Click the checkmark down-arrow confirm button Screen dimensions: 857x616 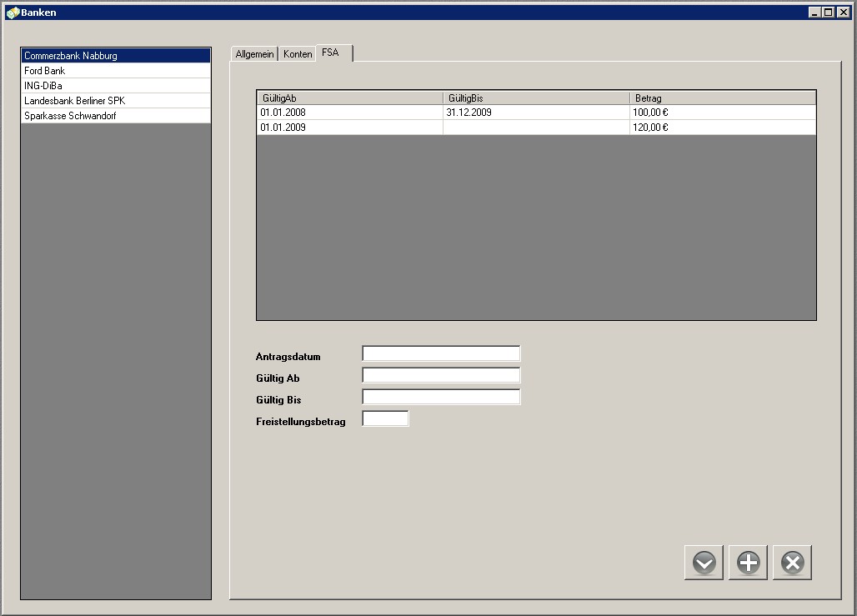point(704,563)
